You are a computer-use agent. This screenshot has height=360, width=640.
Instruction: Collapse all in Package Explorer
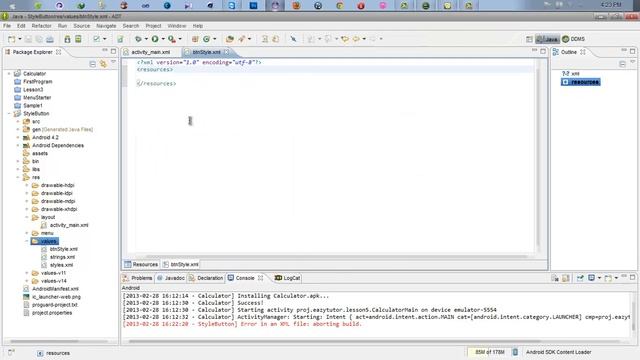93,64
